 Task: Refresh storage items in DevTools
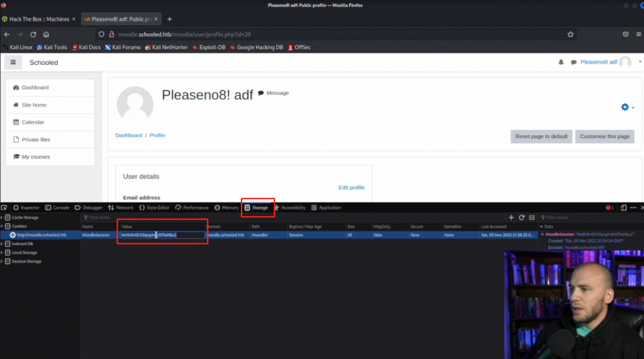point(521,218)
